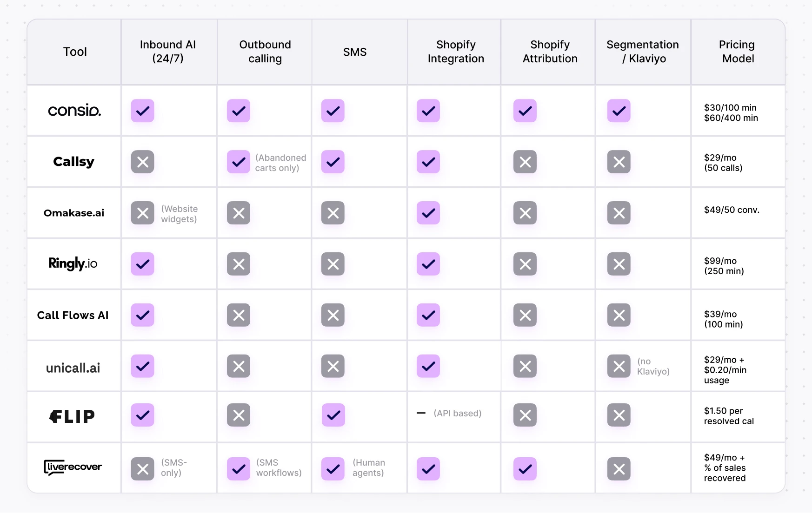Image resolution: width=812 pixels, height=513 pixels.
Task: Click the LiveRecover logo
Action: (73, 467)
